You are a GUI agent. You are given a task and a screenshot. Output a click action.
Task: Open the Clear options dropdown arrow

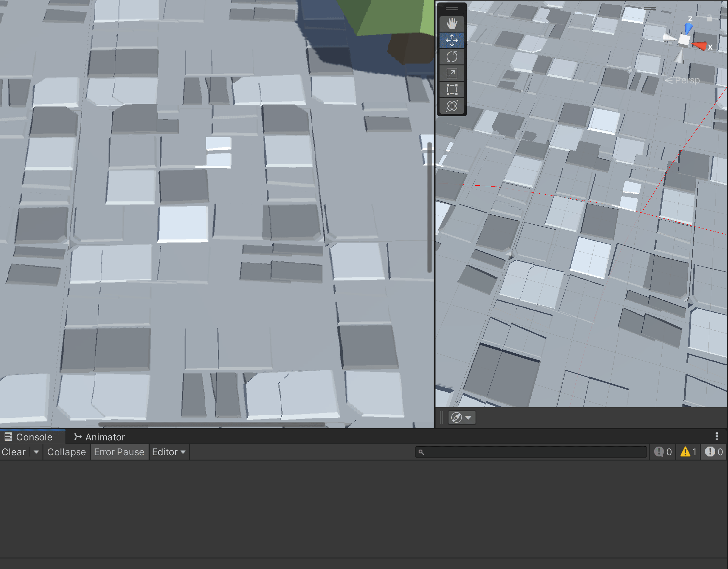click(x=36, y=452)
